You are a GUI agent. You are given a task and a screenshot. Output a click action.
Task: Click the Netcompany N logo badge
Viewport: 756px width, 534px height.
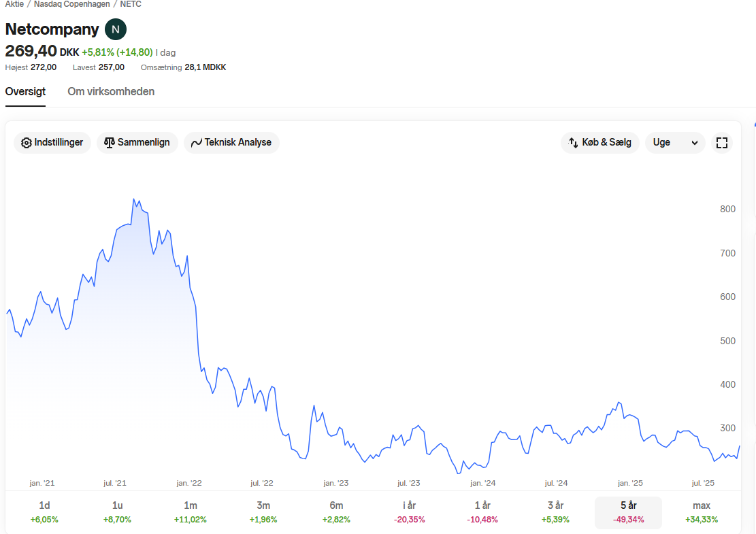116,29
